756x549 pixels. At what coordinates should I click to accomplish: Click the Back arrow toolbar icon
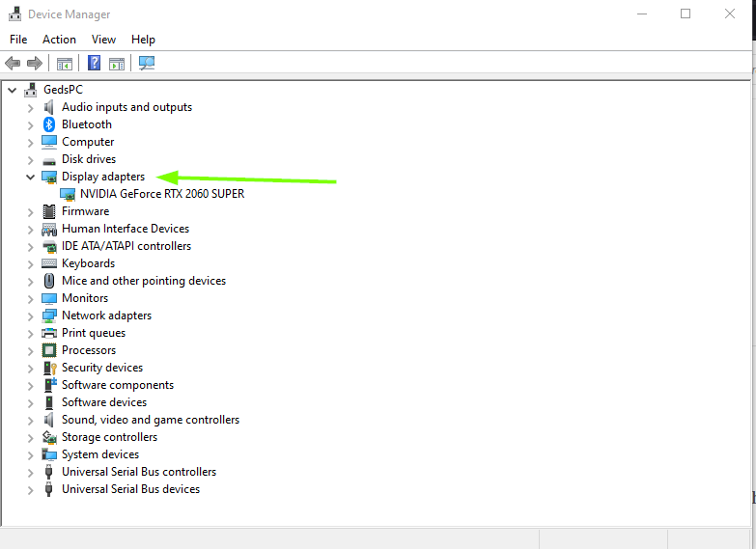(x=13, y=63)
